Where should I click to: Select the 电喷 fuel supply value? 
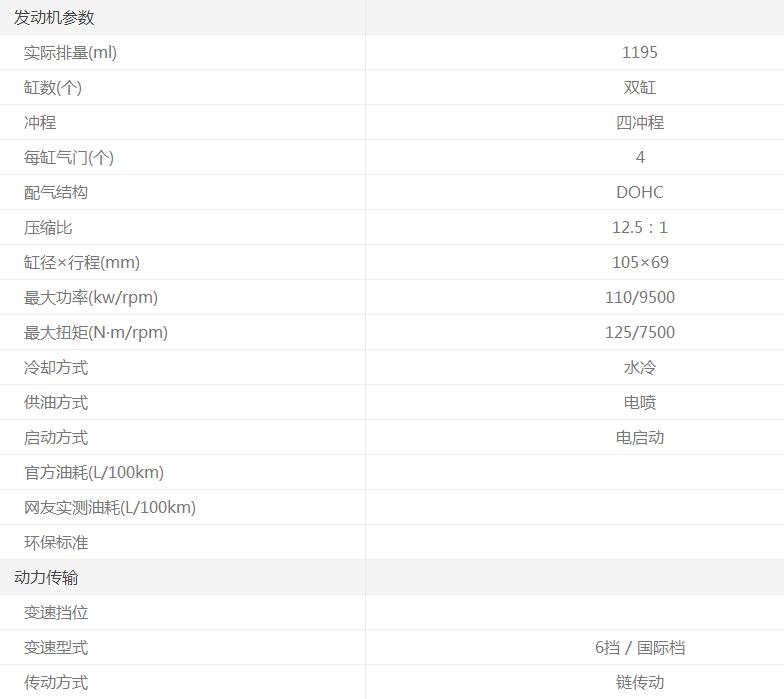639,403
